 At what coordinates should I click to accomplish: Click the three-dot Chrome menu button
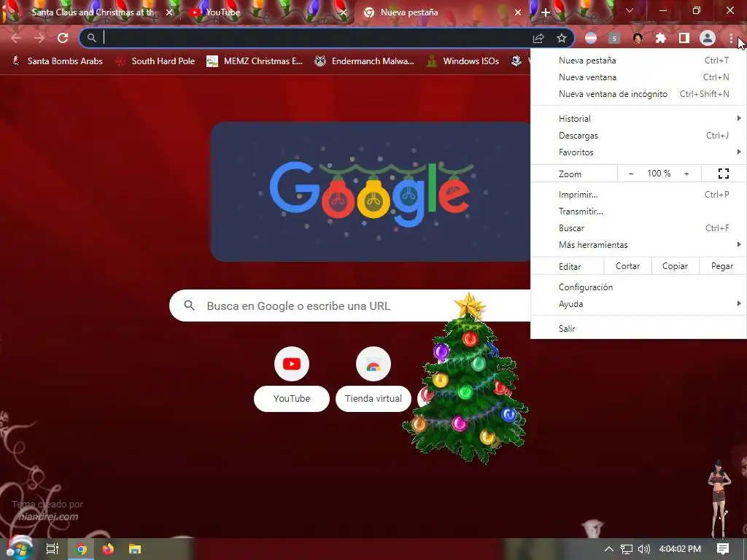pos(731,38)
